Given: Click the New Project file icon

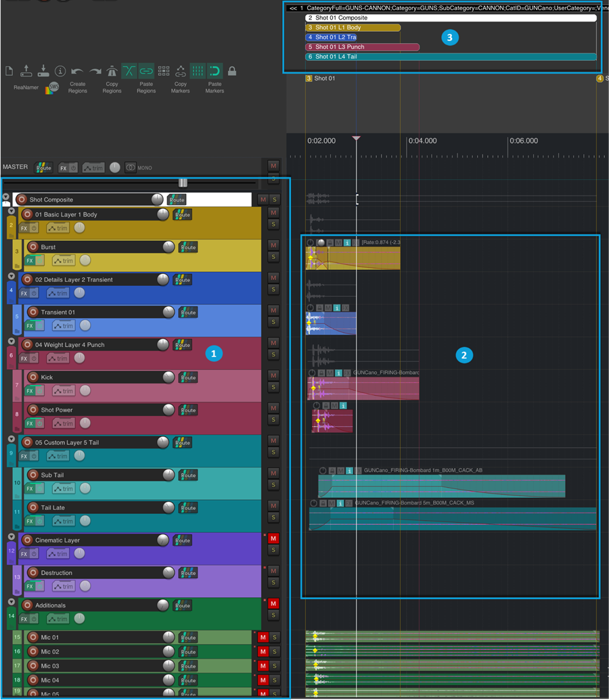Looking at the screenshot, I should (9, 71).
